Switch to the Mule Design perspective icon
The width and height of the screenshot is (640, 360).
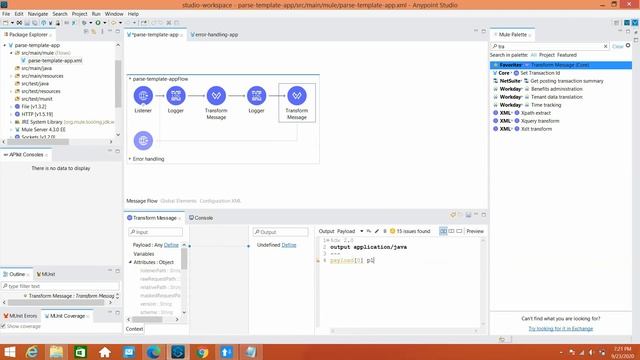[635, 23]
